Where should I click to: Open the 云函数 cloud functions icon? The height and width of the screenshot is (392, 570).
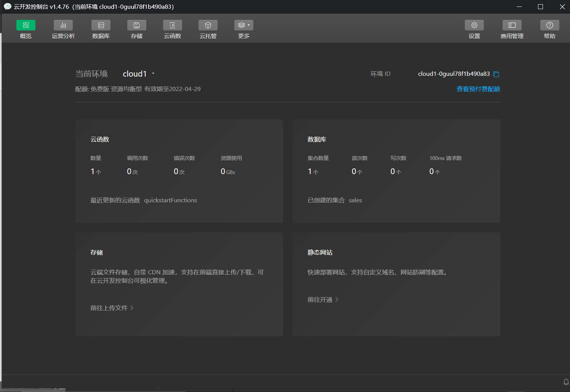coord(172,25)
